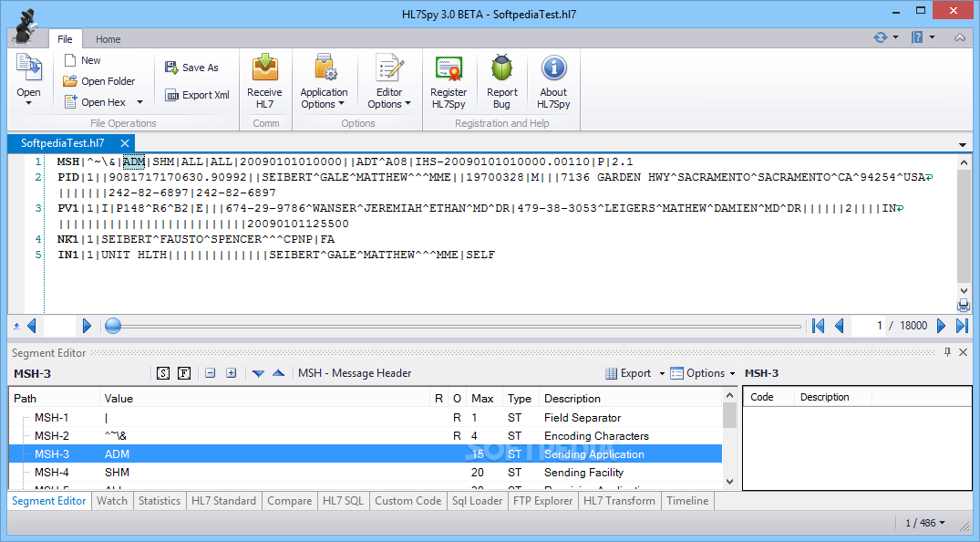Open the Export dropdown arrow
The width and height of the screenshot is (980, 542).
pos(662,373)
